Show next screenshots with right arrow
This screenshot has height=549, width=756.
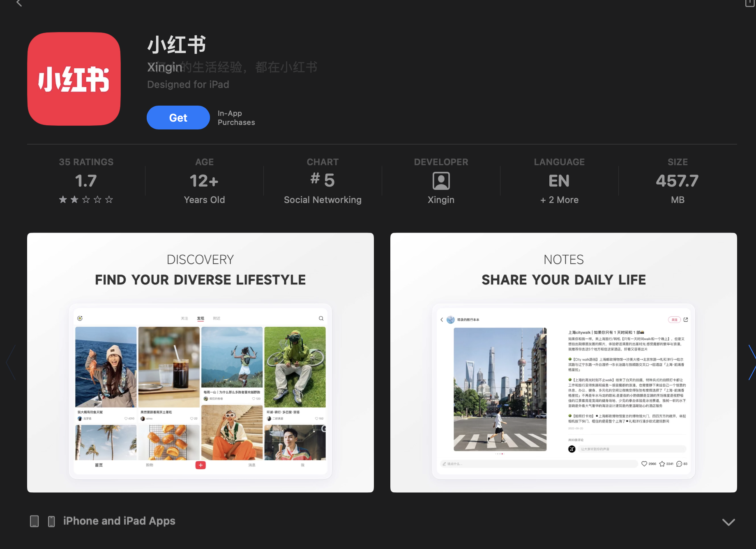click(751, 362)
